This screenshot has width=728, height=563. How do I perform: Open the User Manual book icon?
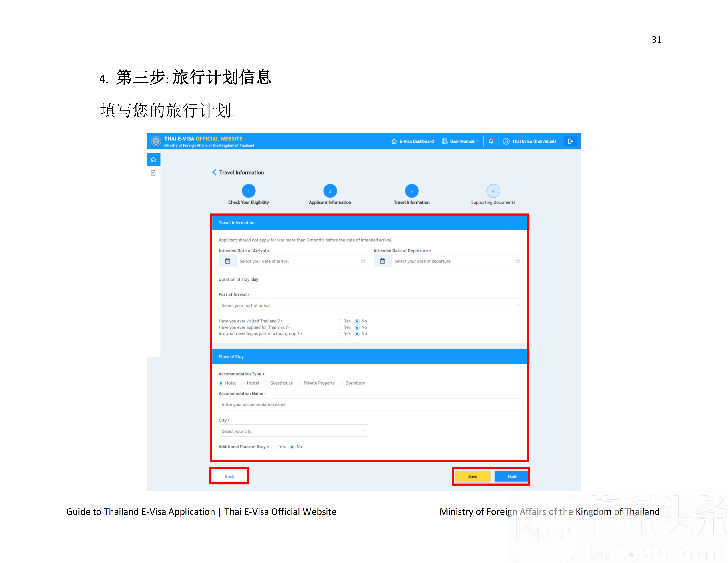click(445, 141)
